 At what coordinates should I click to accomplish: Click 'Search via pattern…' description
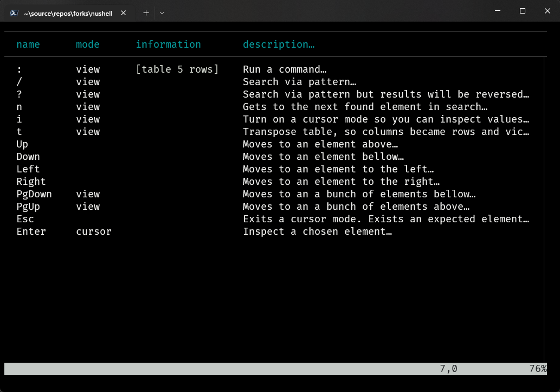click(x=300, y=82)
